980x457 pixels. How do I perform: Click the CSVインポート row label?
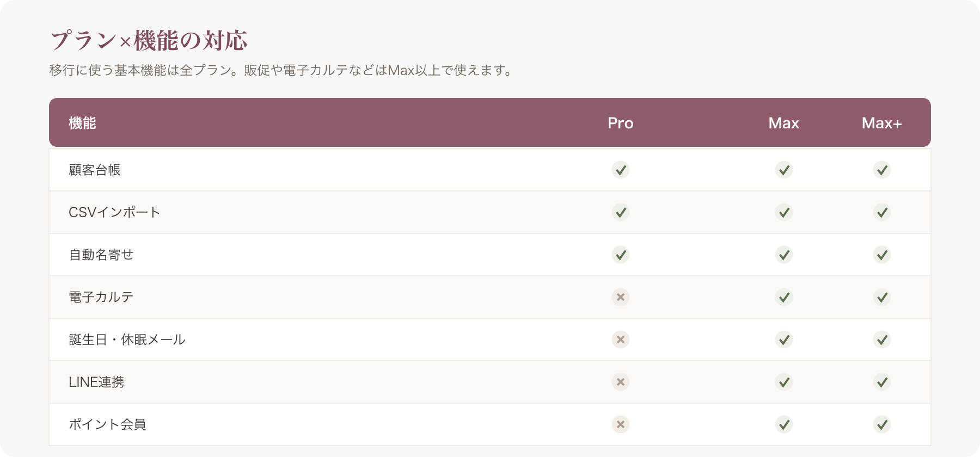[x=114, y=212]
